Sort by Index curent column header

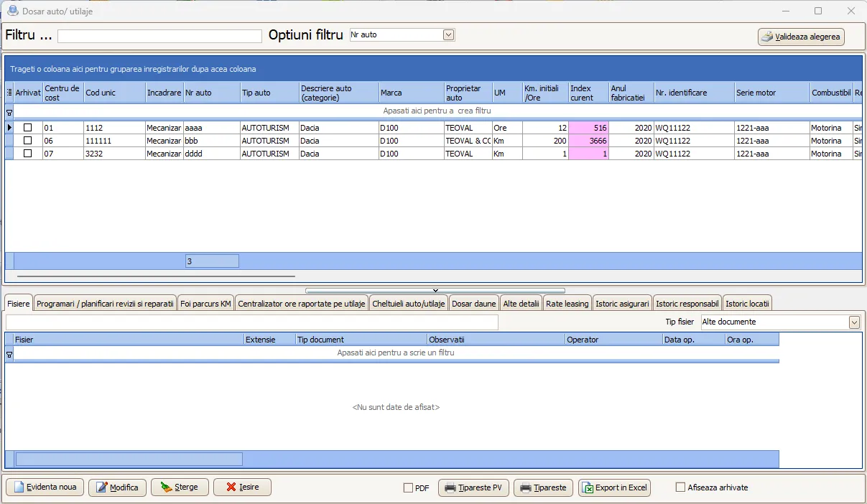[x=588, y=93]
